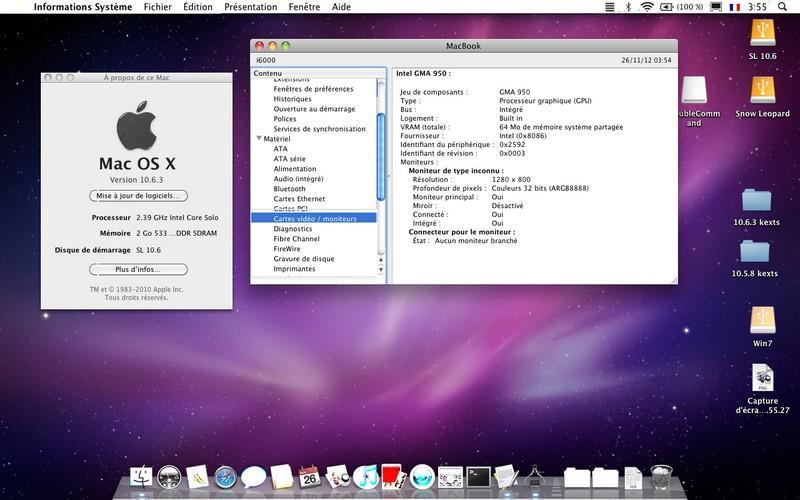800x500 pixels.
Task: Select Cartes Ethernet in the sidebar
Action: 299,199
